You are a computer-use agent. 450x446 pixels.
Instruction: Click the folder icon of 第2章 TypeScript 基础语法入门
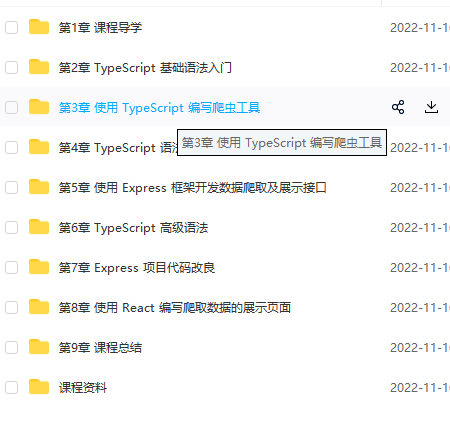(39, 67)
